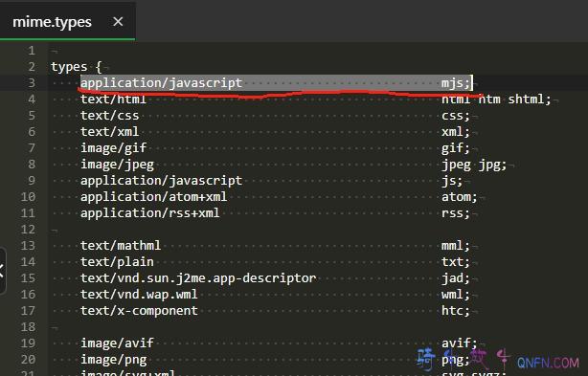Click 'image/gif' MIME type
Viewport: 588px width, 376px height.
tap(113, 148)
